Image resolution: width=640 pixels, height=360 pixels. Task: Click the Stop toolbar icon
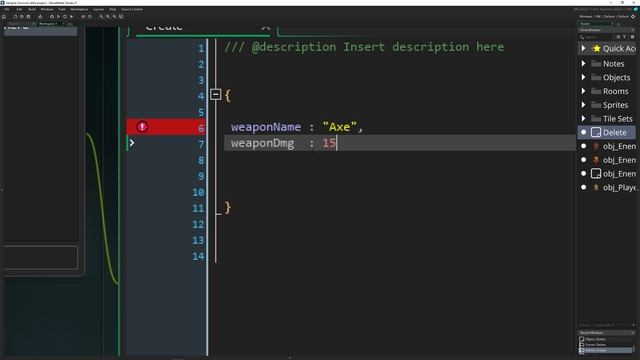65,16
